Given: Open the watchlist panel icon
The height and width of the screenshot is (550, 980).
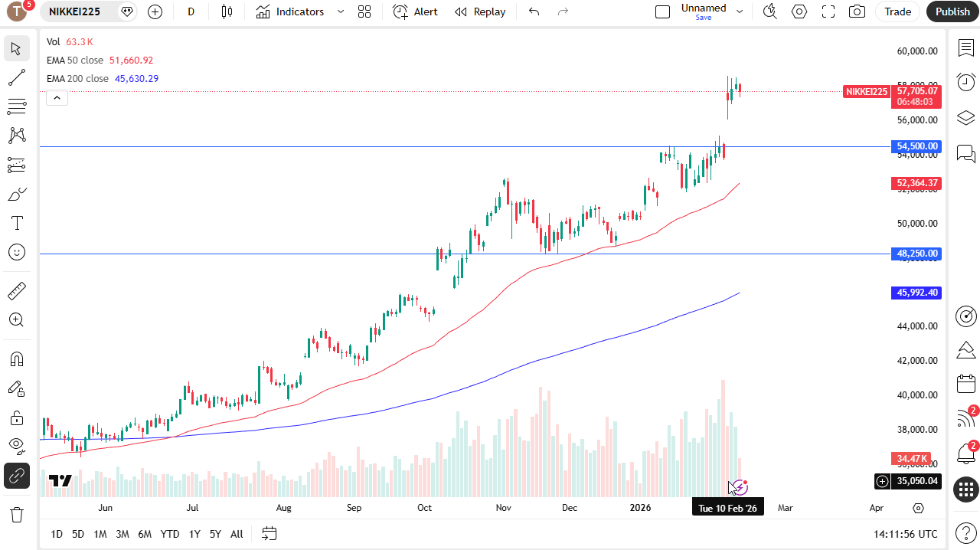Looking at the screenshot, I should pyautogui.click(x=965, y=47).
